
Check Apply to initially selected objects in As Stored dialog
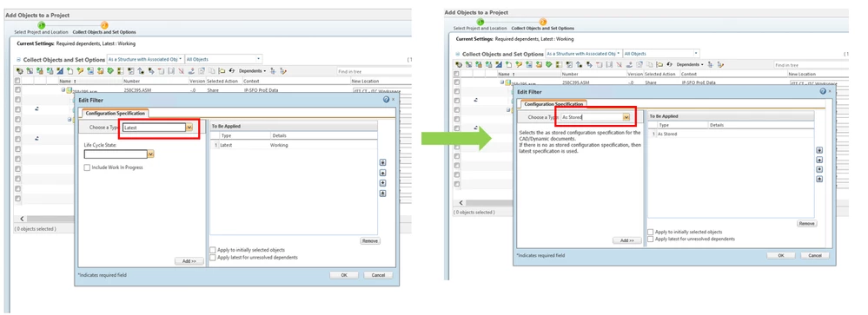[650, 232]
